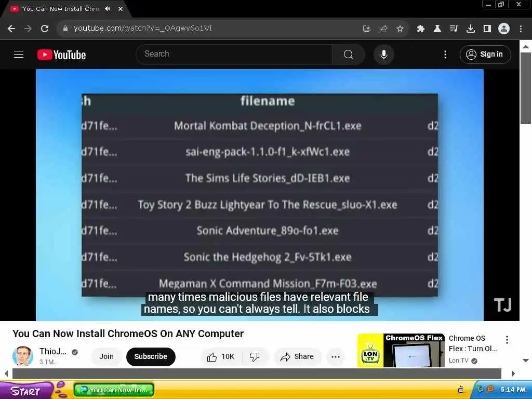
Task: Close the YouTube browser tab
Action: tap(121, 9)
